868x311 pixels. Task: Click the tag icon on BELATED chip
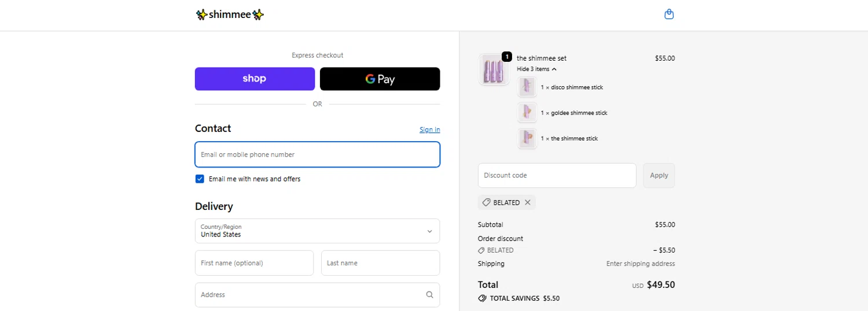coord(487,202)
